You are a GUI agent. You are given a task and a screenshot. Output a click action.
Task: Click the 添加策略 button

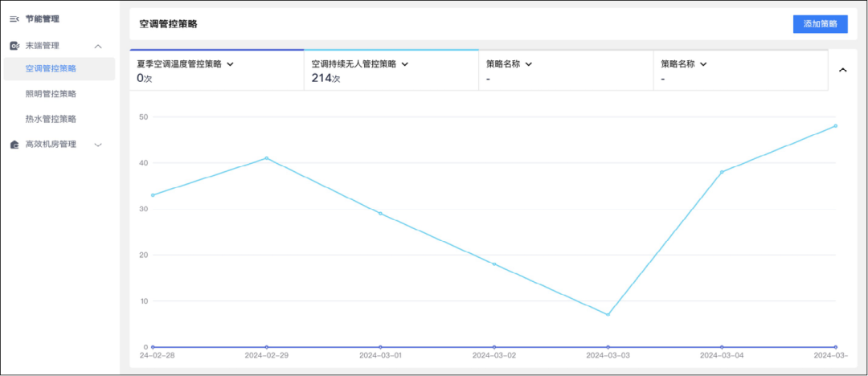(x=820, y=23)
